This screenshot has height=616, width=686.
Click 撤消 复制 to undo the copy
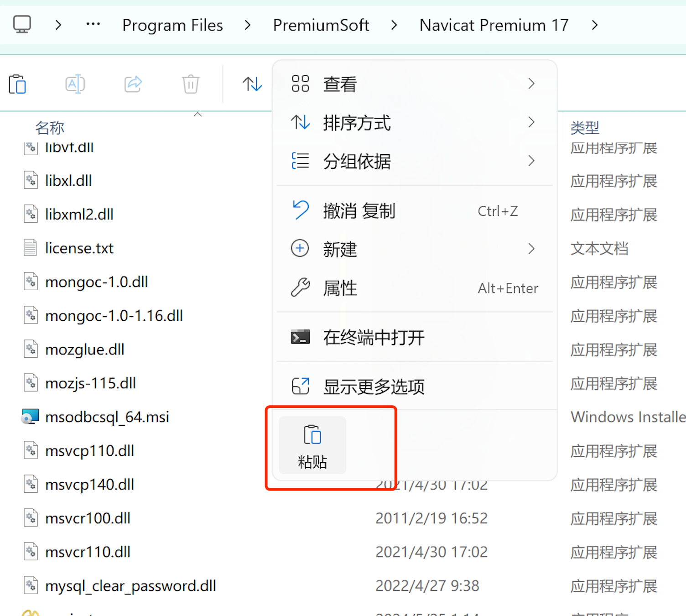[x=359, y=210]
